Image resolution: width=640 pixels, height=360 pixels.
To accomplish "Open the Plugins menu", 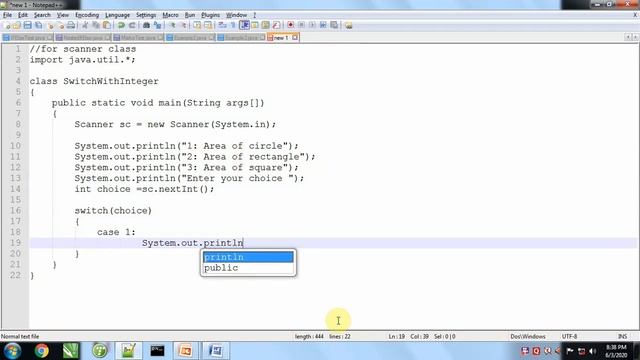I will pos(211,15).
